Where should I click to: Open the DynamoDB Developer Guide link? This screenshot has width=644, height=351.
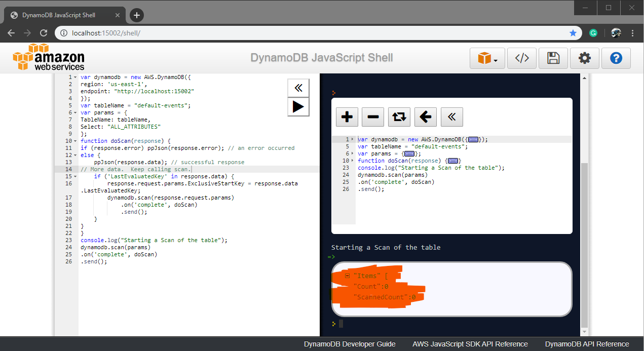tap(349, 344)
